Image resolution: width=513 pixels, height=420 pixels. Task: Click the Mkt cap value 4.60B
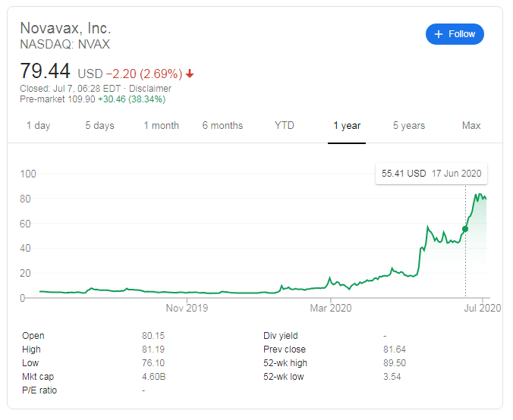click(153, 377)
